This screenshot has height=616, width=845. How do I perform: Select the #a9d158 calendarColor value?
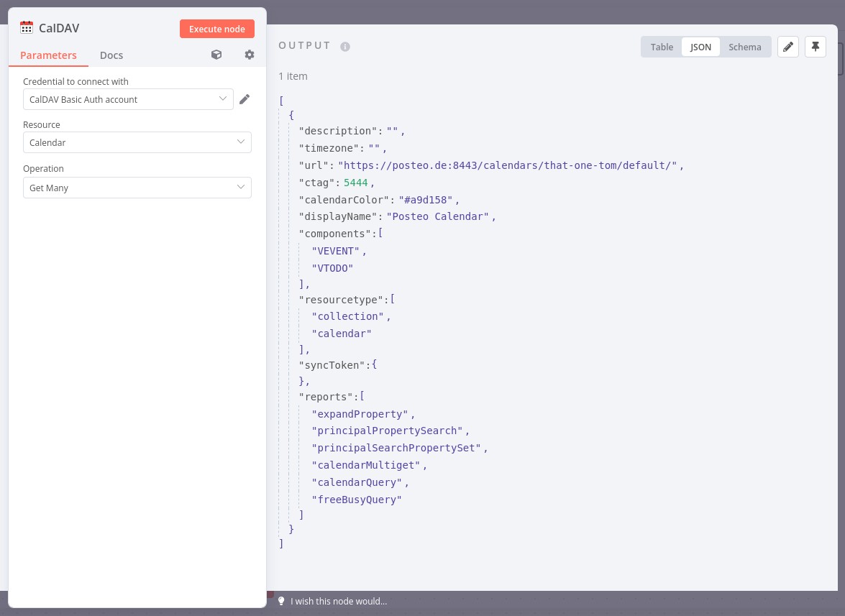click(x=425, y=200)
